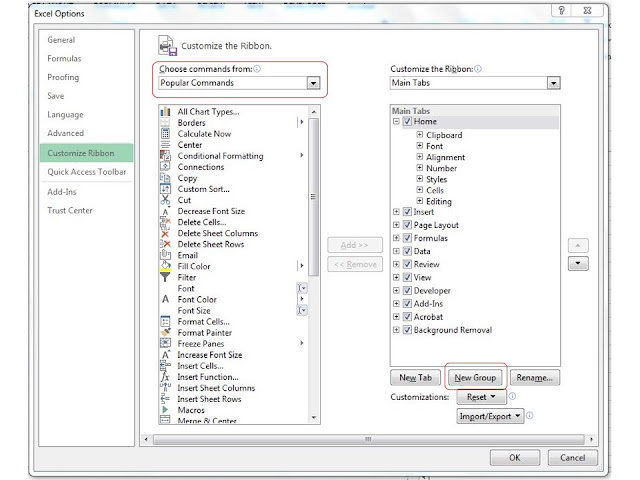The height and width of the screenshot is (480, 640).
Task: Uncheck the Insert tab checkbox
Action: [x=407, y=212]
